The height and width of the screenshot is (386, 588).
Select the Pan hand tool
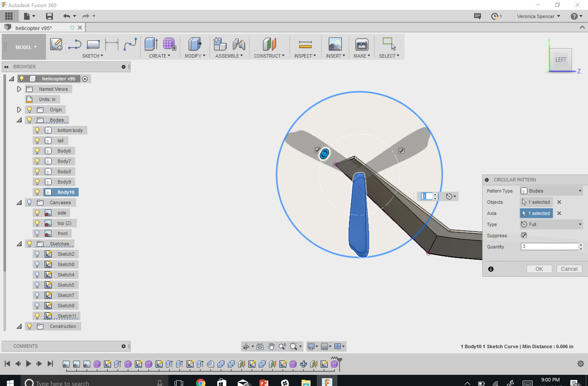(x=271, y=346)
